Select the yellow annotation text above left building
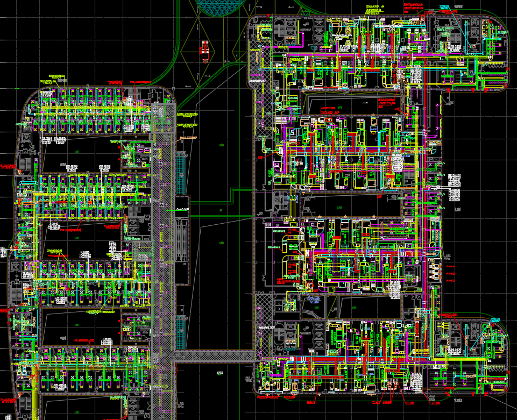This screenshot has width=517, height=420. pos(55,79)
